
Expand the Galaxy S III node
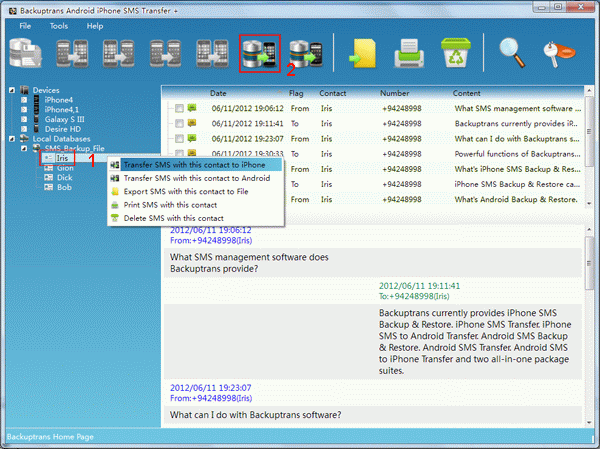pyautogui.click(x=24, y=119)
